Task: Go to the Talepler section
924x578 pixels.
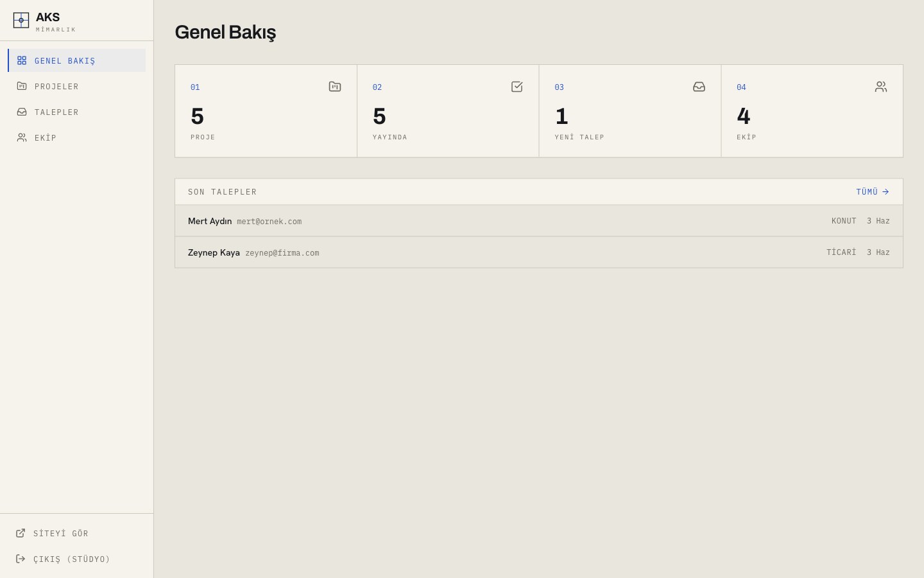Action: click(x=77, y=112)
